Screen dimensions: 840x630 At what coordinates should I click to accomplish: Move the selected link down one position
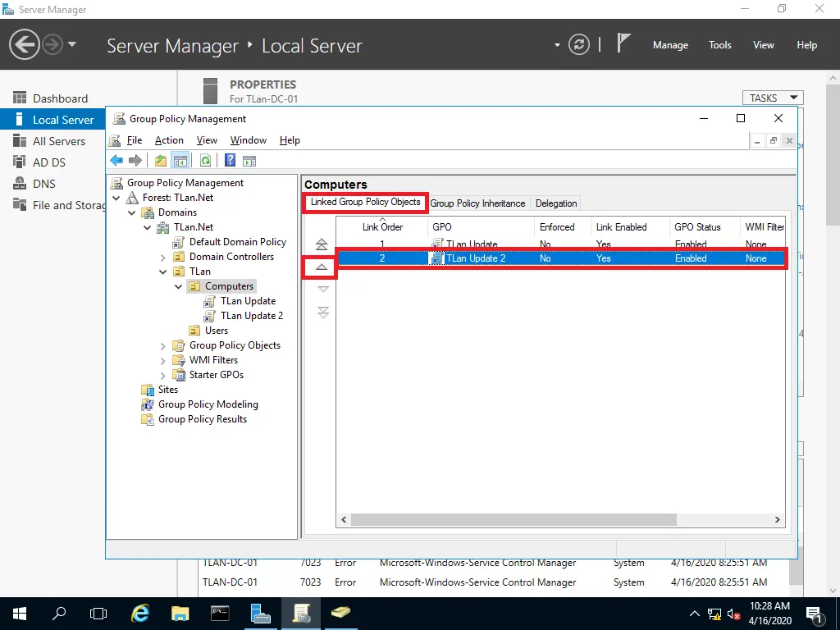[x=322, y=290]
